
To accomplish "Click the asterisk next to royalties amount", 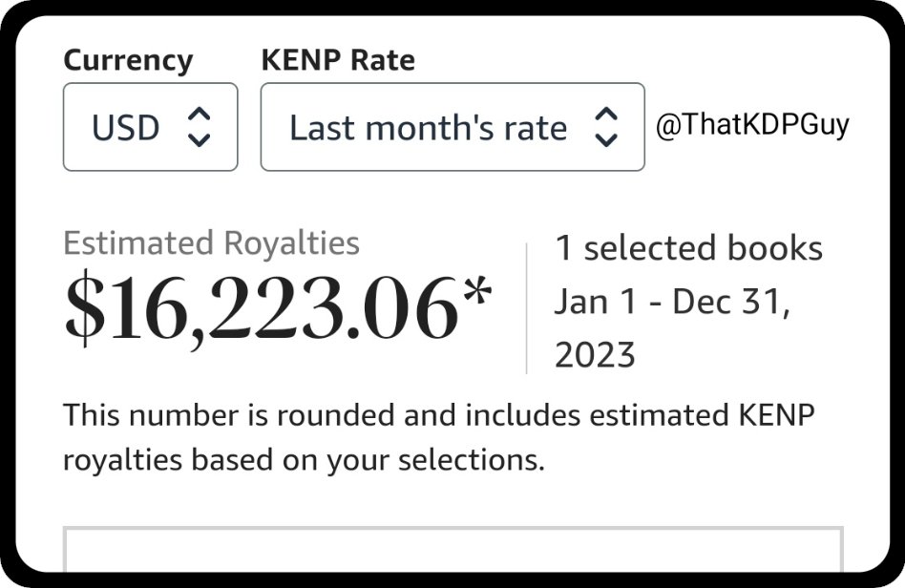I will point(477,292).
